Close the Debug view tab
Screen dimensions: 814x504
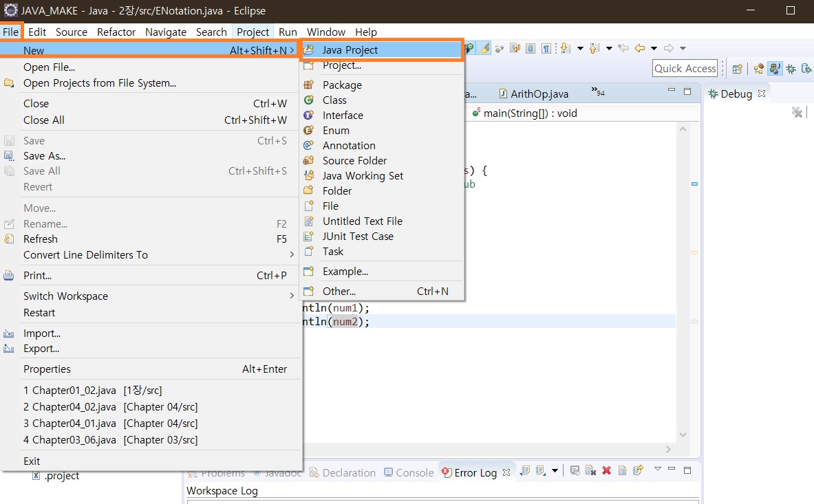[x=762, y=94]
